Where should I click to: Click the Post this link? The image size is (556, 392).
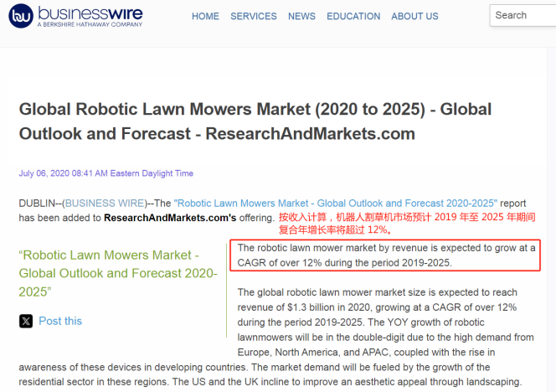[60, 321]
